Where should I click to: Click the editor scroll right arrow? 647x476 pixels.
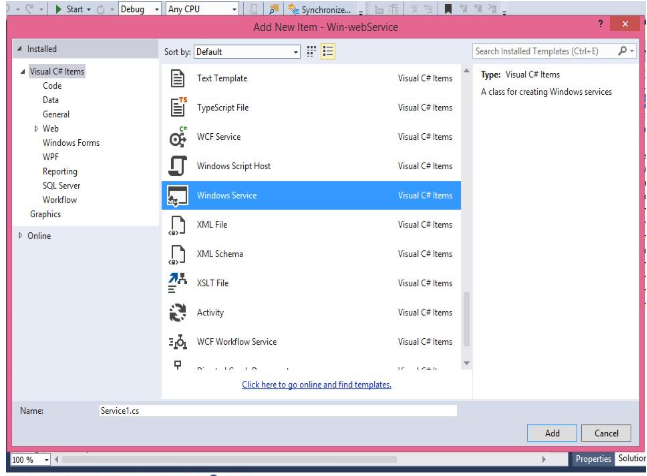[x=544, y=460]
